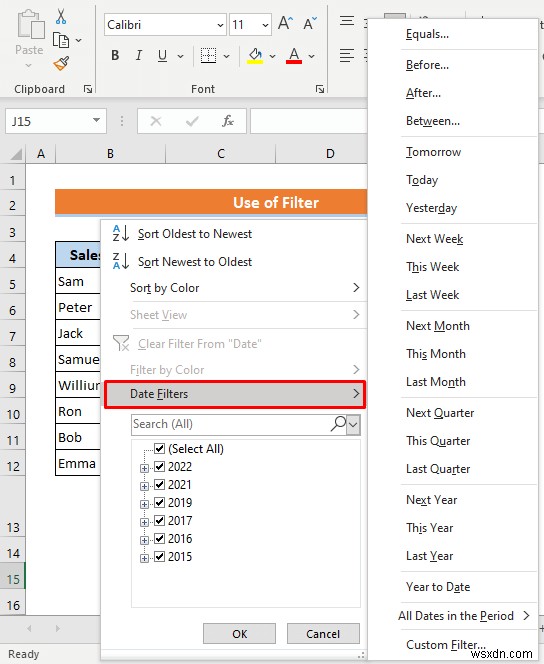
Task: Open Font group dialog launcher
Action: point(320,89)
